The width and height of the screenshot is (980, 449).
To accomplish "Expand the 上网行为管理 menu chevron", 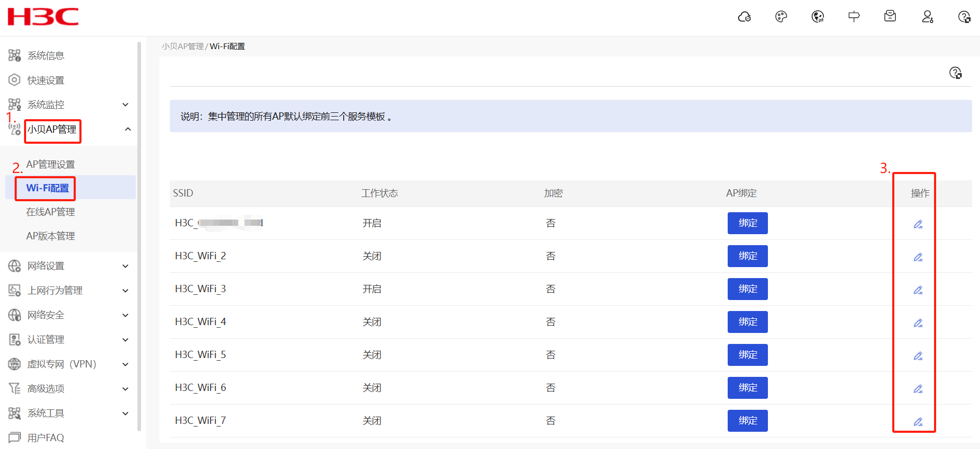I will coord(125,291).
